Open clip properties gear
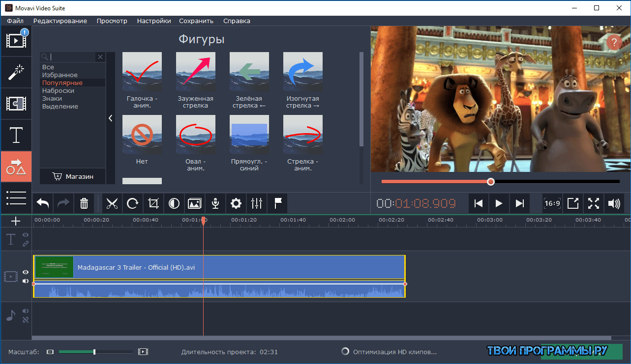 point(236,203)
